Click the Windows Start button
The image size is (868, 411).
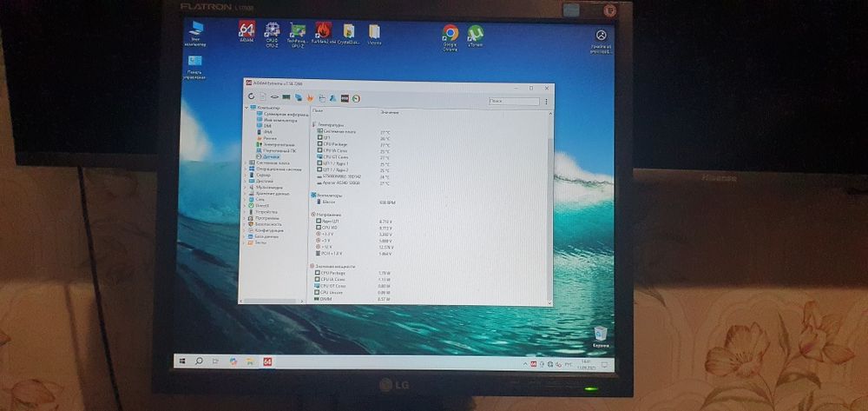(x=182, y=361)
